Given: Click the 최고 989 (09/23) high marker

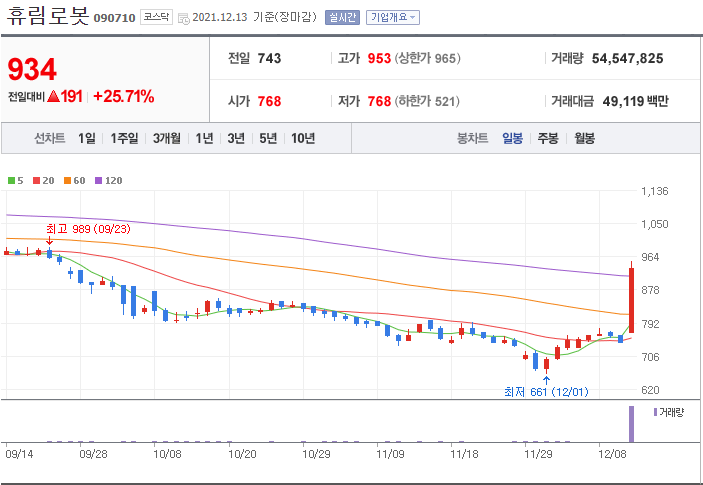Looking at the screenshot, I should point(88,229).
